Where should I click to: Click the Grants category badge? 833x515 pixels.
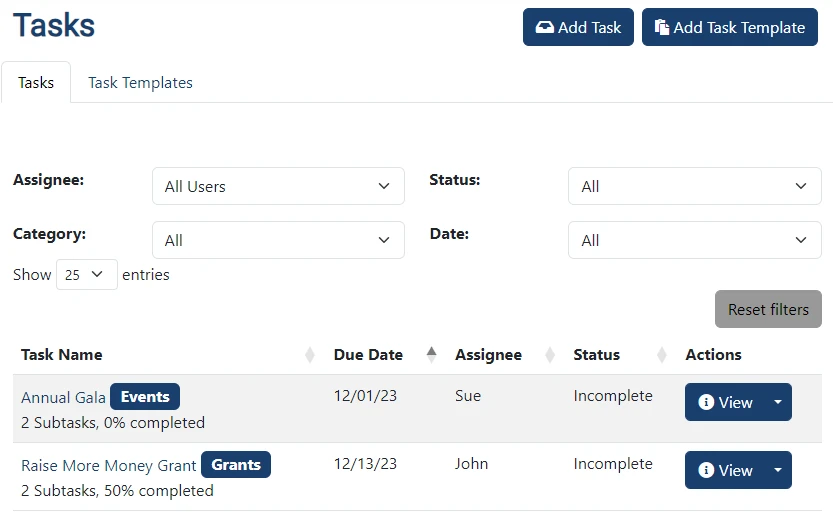tap(236, 465)
